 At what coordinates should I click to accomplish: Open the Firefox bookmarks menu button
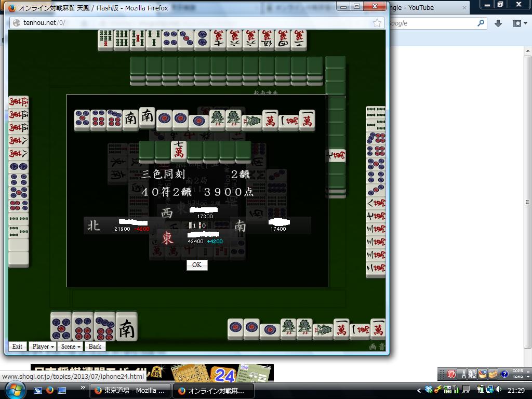pyautogui.click(x=520, y=23)
